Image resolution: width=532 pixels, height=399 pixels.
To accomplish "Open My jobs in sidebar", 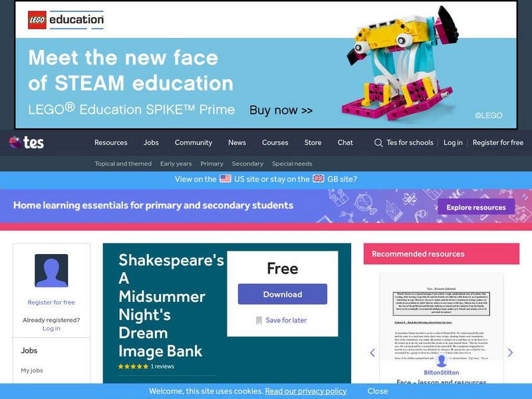I will [32, 370].
